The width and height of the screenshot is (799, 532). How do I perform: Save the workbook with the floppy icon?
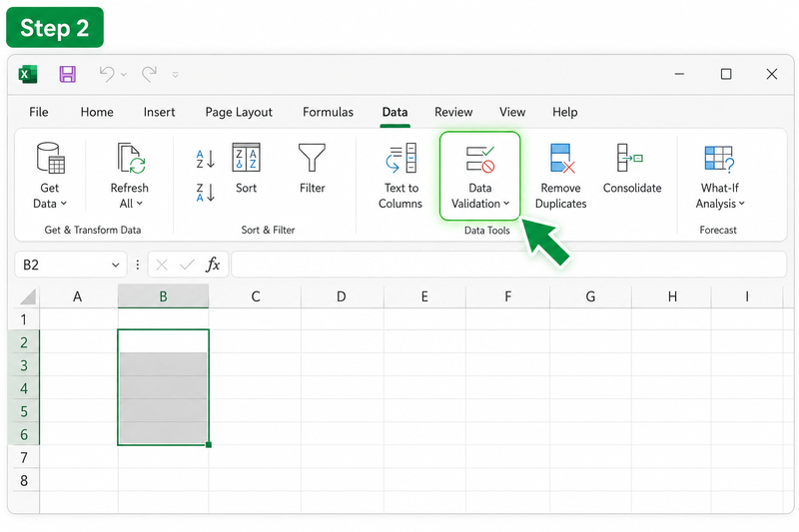[67, 74]
